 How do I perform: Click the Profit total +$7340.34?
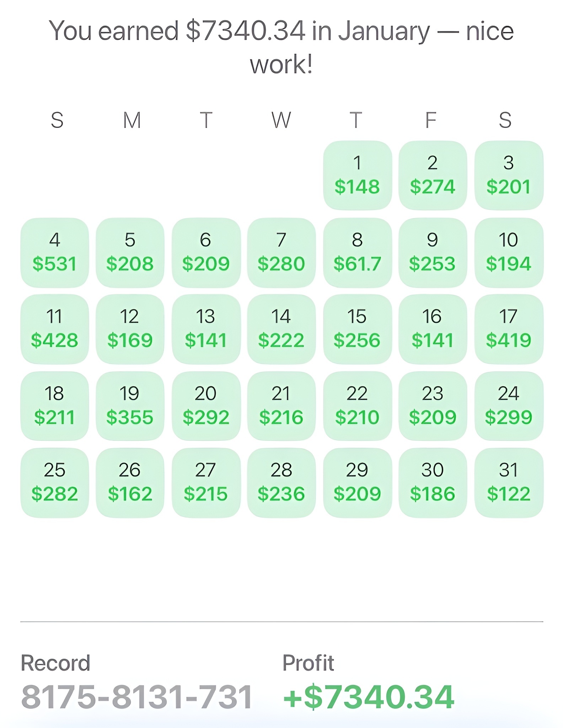pos(369,697)
